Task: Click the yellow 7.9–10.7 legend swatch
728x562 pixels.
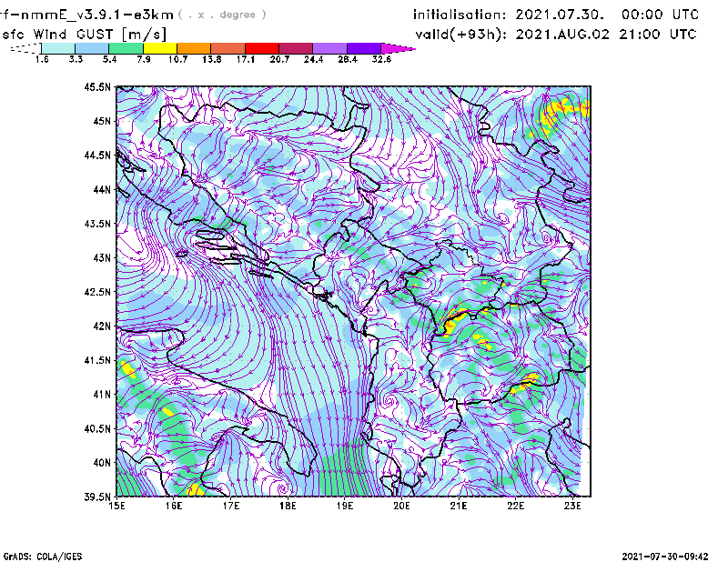Action: click(160, 48)
